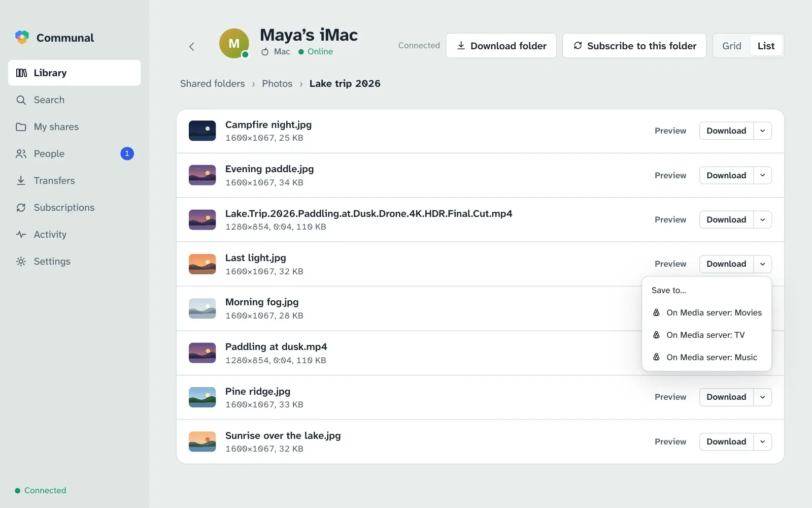This screenshot has width=812, height=508.
Task: Click the Download folder button
Action: tap(501, 46)
